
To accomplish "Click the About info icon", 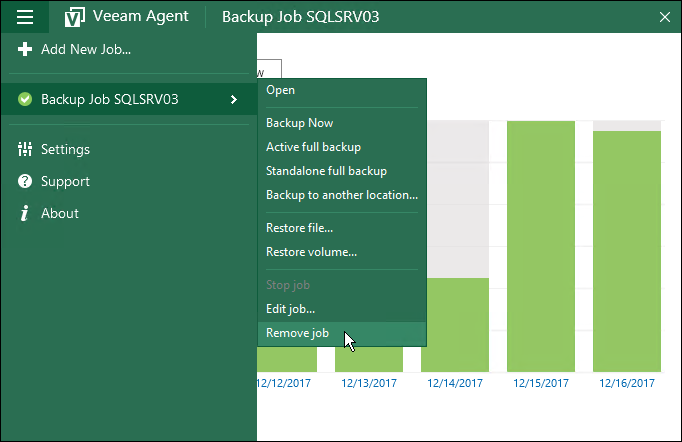I will tap(25, 213).
